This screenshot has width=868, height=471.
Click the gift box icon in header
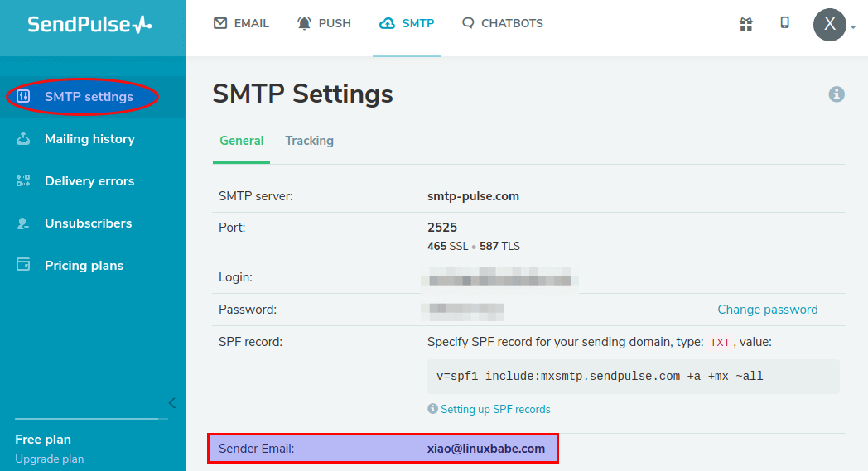(x=745, y=24)
